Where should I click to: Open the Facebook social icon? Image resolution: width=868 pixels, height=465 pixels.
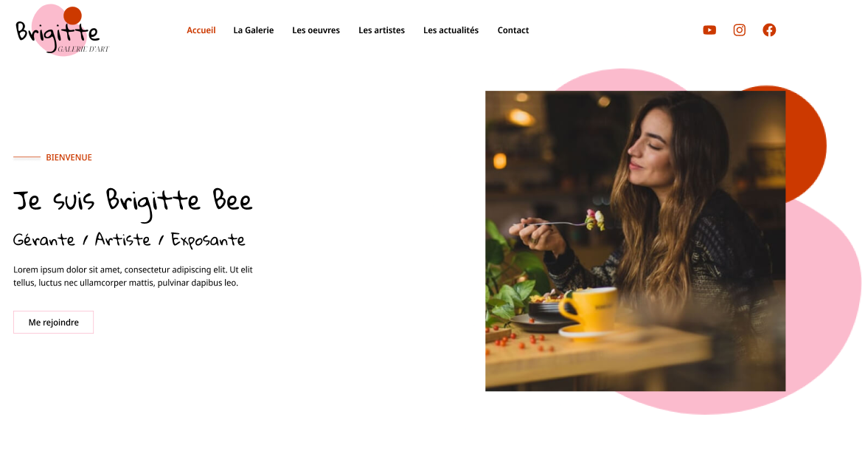coord(769,30)
